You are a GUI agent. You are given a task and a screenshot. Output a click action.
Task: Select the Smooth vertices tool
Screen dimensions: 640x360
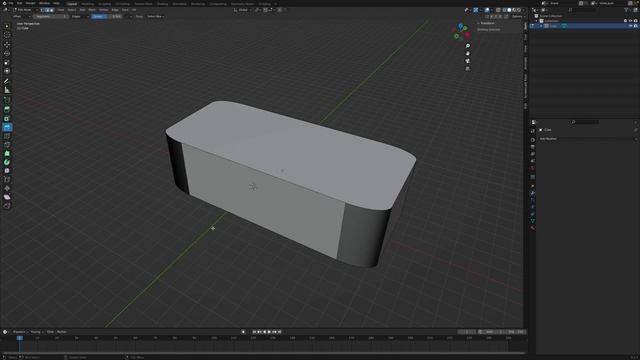coord(7,171)
